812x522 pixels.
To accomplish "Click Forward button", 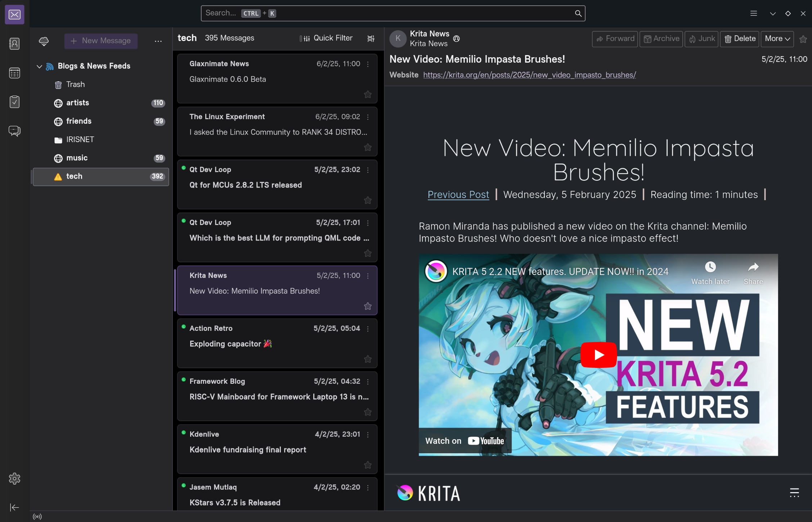I will coord(615,39).
